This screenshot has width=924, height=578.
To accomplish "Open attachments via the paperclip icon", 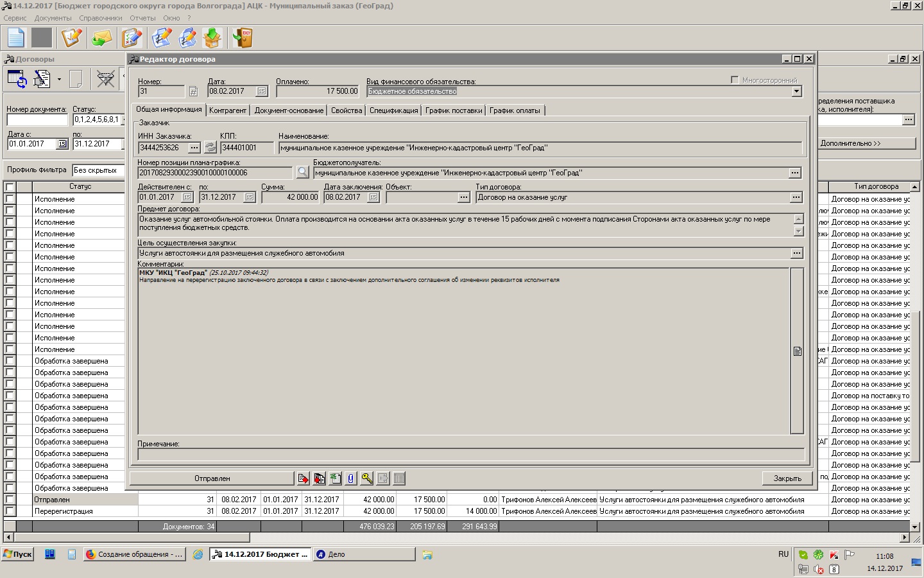I will pyautogui.click(x=350, y=478).
